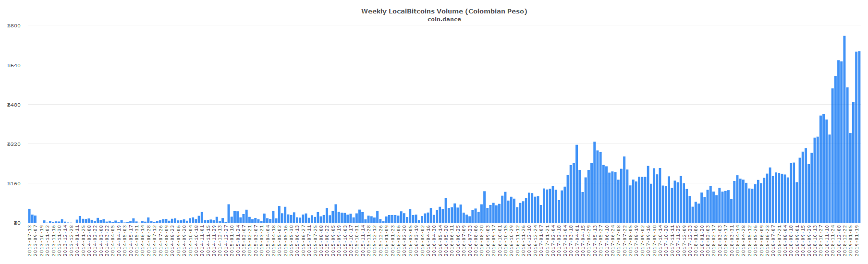Click the tallest bar in the chart
The image size is (868, 264).
coord(844,130)
